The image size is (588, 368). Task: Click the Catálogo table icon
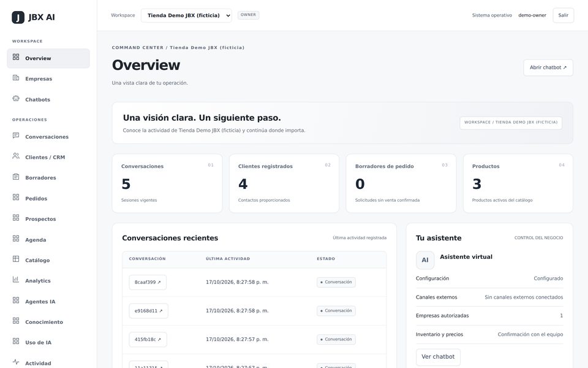tap(16, 259)
